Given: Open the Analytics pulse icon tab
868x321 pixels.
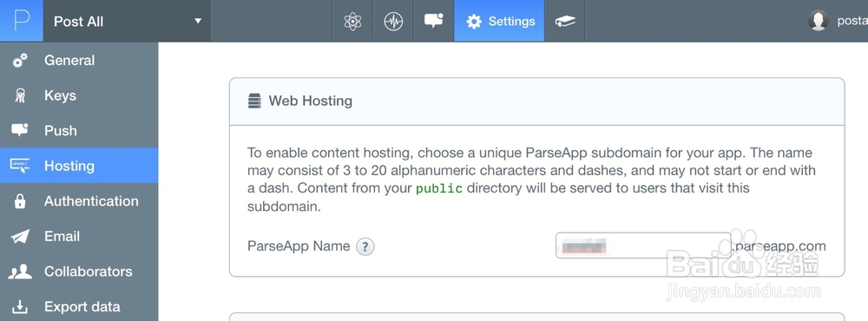Looking at the screenshot, I should click(x=393, y=21).
